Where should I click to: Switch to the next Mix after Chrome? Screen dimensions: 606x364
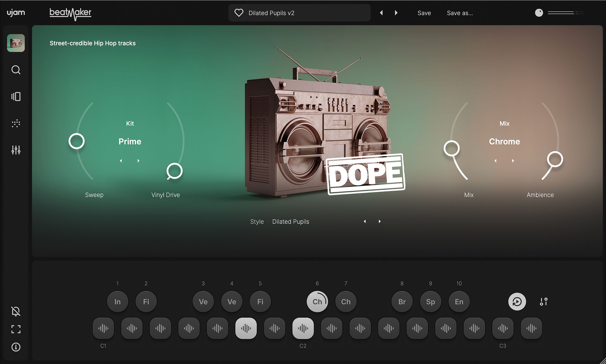click(x=513, y=161)
